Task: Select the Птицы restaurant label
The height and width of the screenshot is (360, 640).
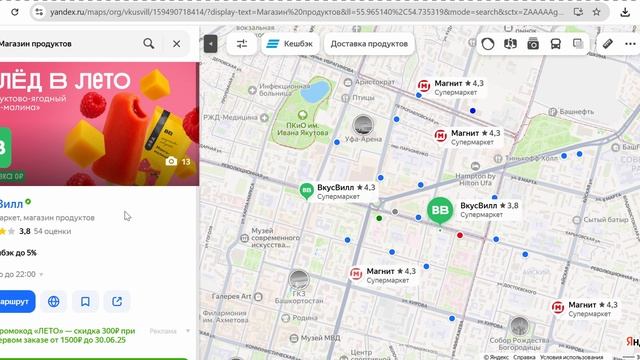Action: tap(363, 98)
